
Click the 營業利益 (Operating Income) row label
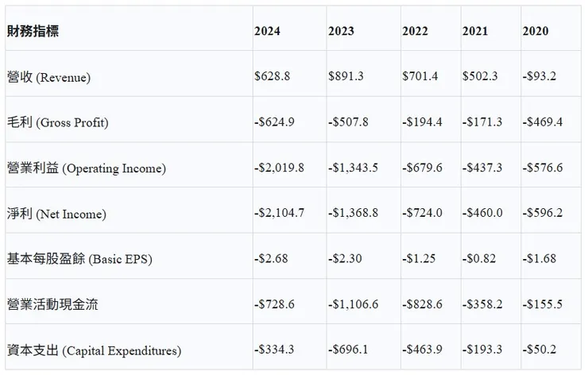click(86, 168)
